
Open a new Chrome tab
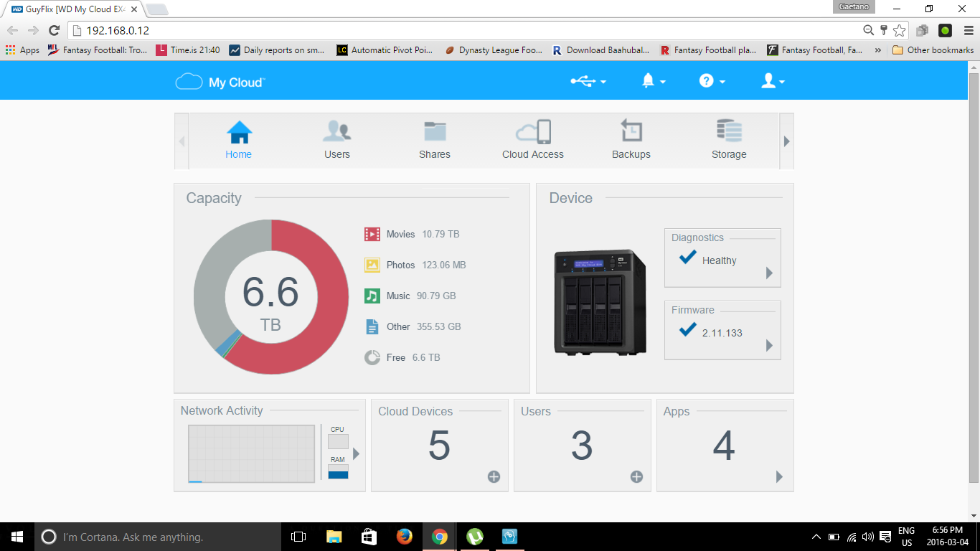(x=157, y=9)
